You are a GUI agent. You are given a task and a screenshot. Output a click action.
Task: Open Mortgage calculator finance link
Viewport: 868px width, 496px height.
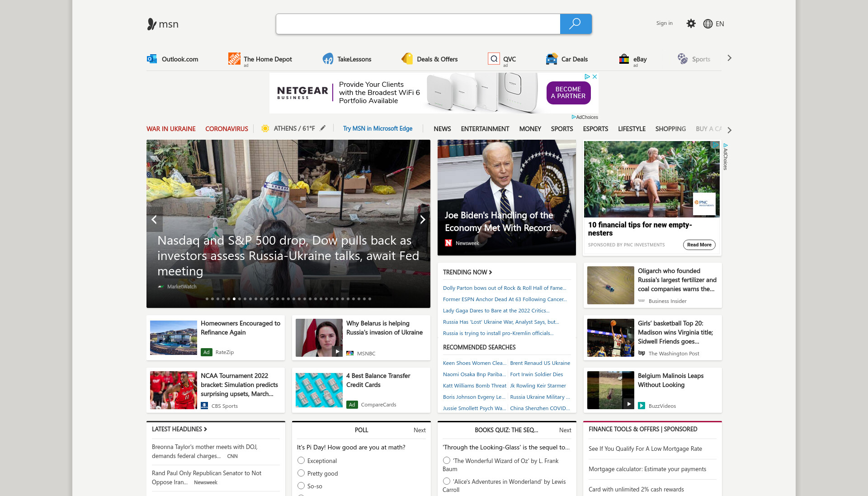[647, 469]
